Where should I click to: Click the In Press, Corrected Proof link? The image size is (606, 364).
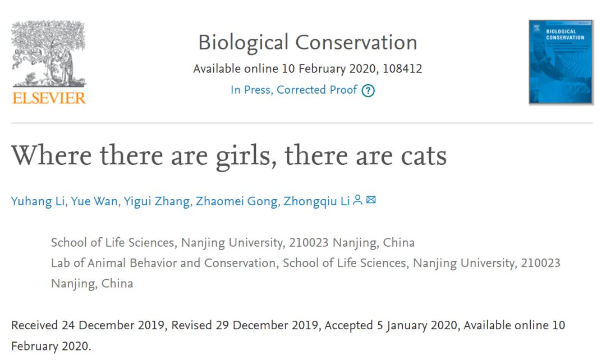point(293,90)
